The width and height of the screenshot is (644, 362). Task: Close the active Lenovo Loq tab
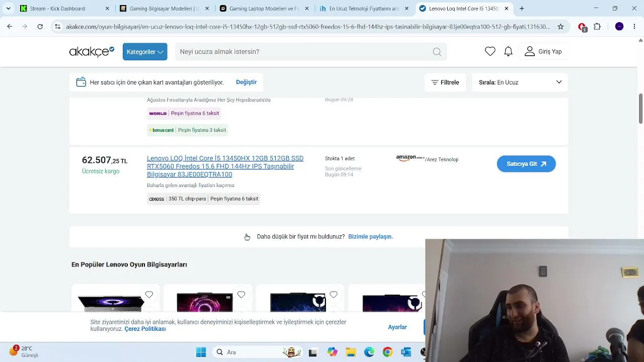506,9
